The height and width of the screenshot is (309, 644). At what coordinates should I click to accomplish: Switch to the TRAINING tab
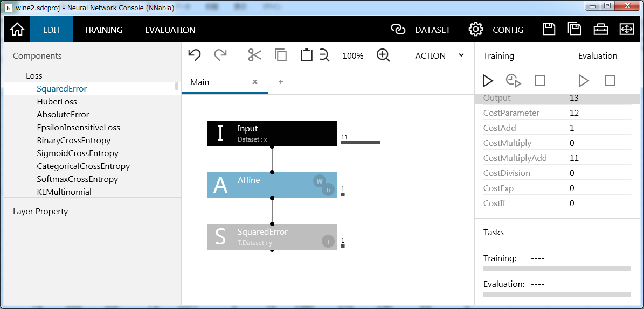[103, 30]
